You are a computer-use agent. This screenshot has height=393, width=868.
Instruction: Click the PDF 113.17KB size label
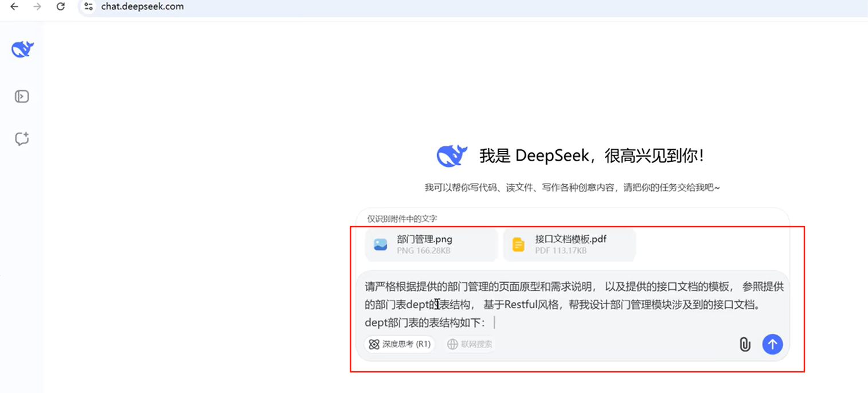561,251
